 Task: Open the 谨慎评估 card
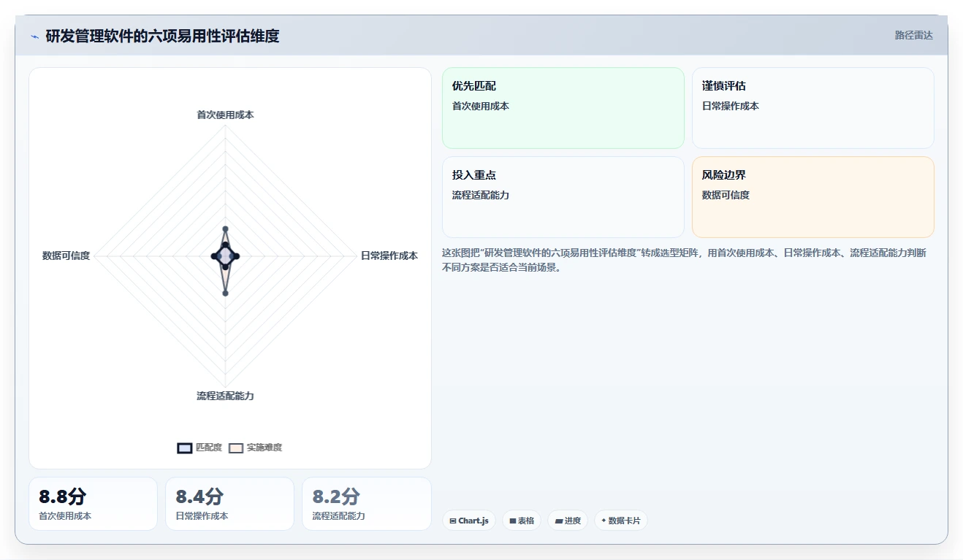pos(813,108)
